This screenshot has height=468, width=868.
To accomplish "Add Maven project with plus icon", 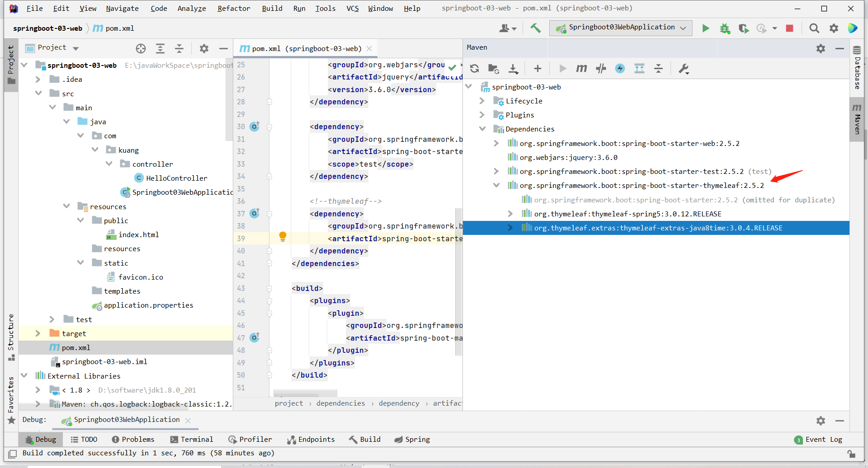I will pyautogui.click(x=538, y=69).
